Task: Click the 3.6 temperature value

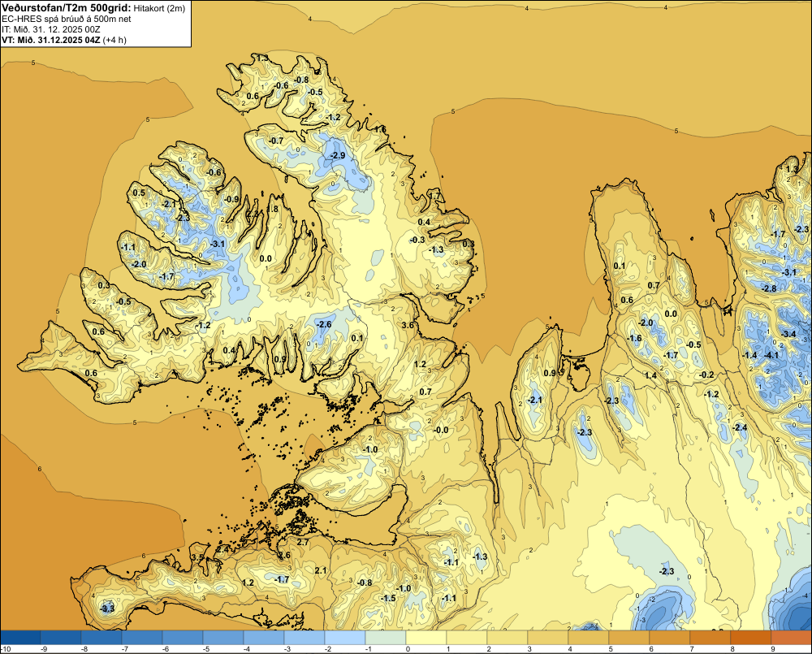Action: (408, 325)
